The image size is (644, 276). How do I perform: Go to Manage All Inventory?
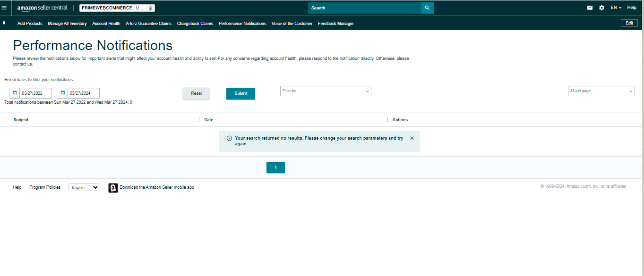tap(67, 24)
